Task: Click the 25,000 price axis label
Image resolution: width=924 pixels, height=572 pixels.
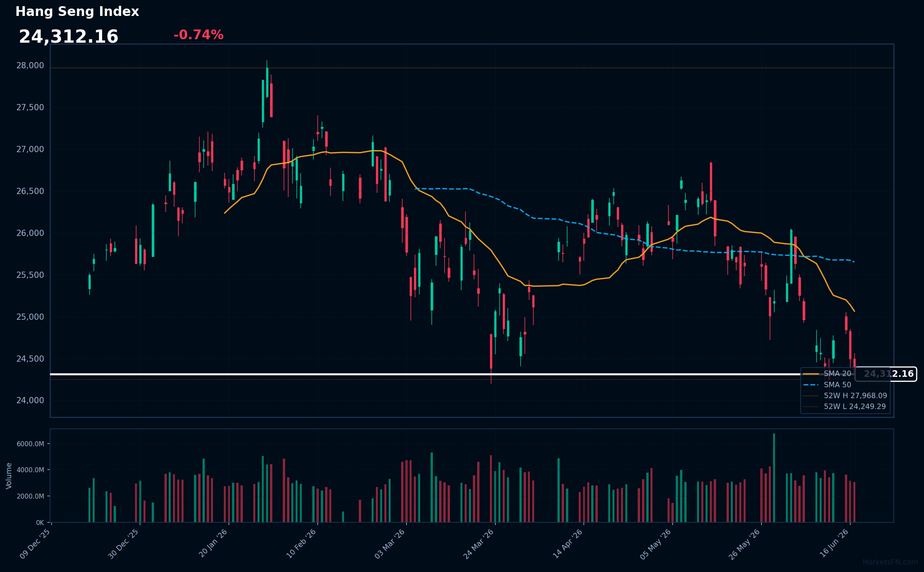Action: (30, 317)
